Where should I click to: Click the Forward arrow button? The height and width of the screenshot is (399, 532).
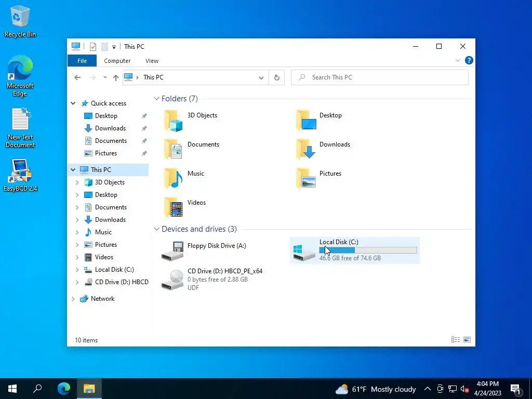tap(92, 77)
